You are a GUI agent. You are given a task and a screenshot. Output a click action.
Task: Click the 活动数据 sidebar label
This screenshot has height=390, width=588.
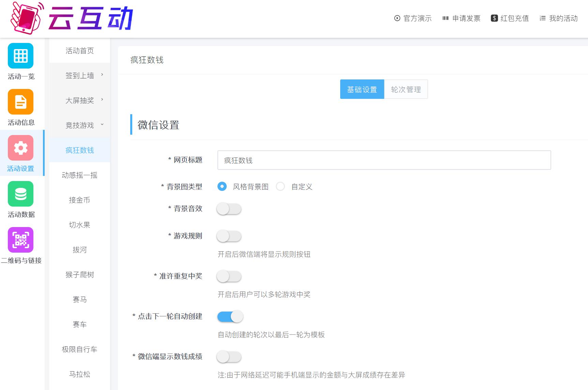pyautogui.click(x=21, y=214)
